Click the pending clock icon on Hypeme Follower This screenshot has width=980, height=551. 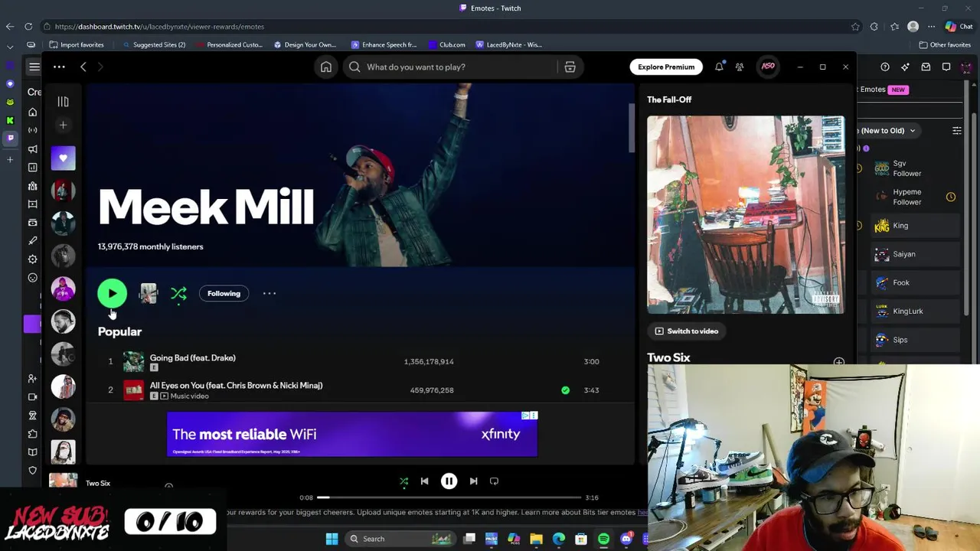coord(950,197)
